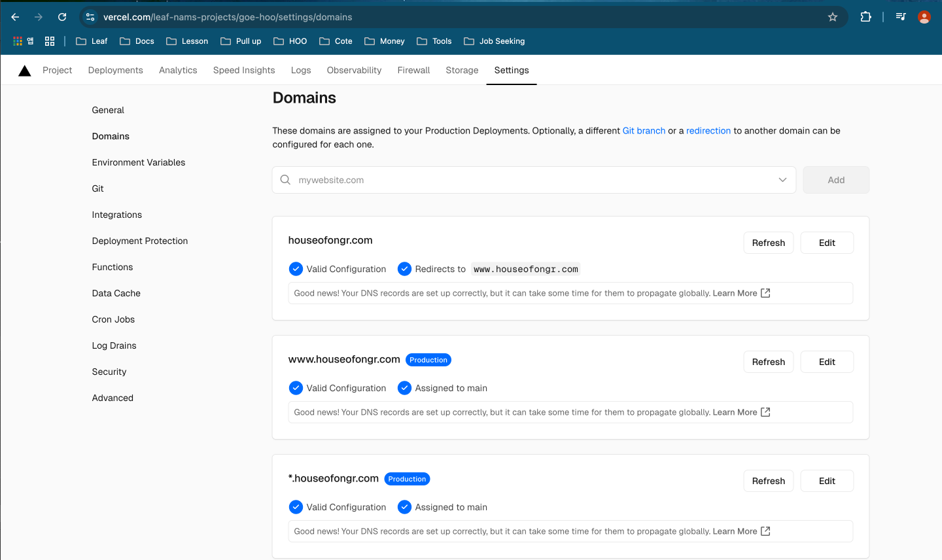
Task: Refresh the *.houseofongr.com wildcard domain
Action: tap(769, 481)
